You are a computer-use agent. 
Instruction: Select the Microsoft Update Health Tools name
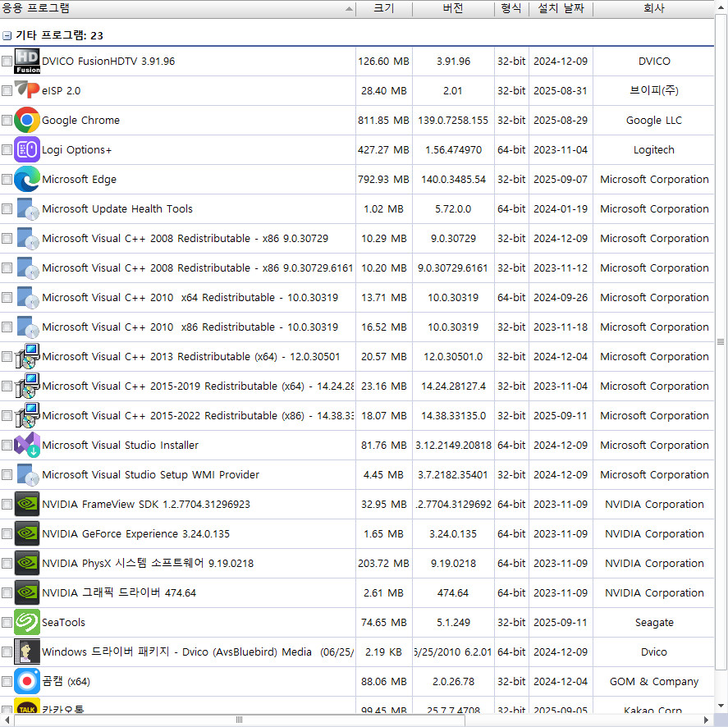[117, 209]
